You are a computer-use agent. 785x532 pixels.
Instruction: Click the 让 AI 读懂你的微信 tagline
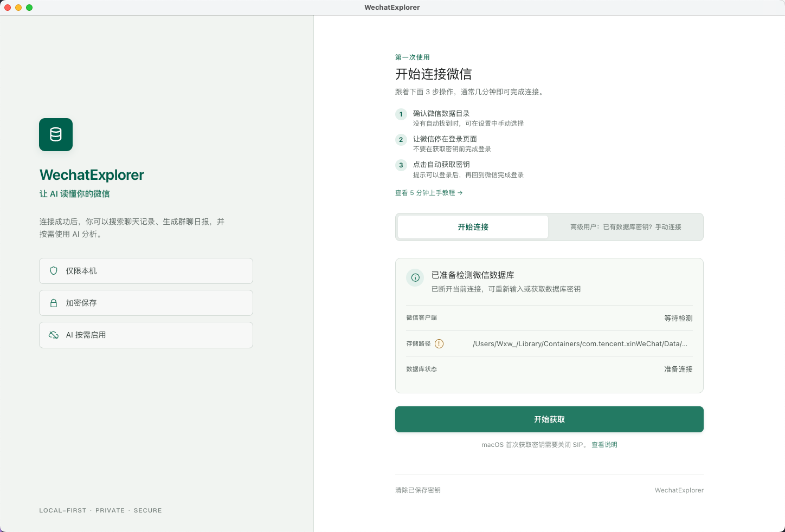[x=75, y=194]
